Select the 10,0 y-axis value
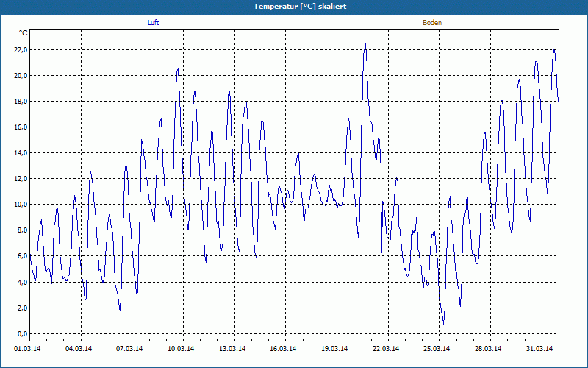Viewport: 588px width, 368px height. 21,205
